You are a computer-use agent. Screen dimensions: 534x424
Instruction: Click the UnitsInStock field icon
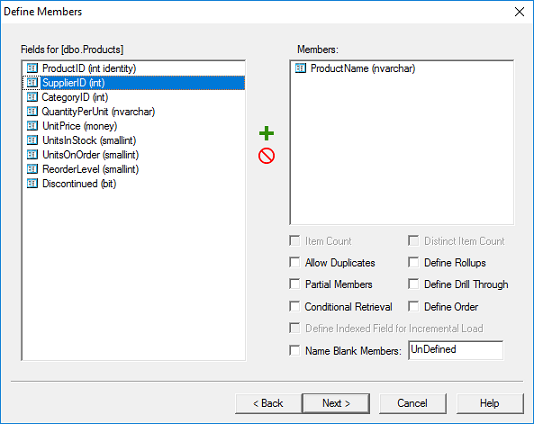[32, 140]
